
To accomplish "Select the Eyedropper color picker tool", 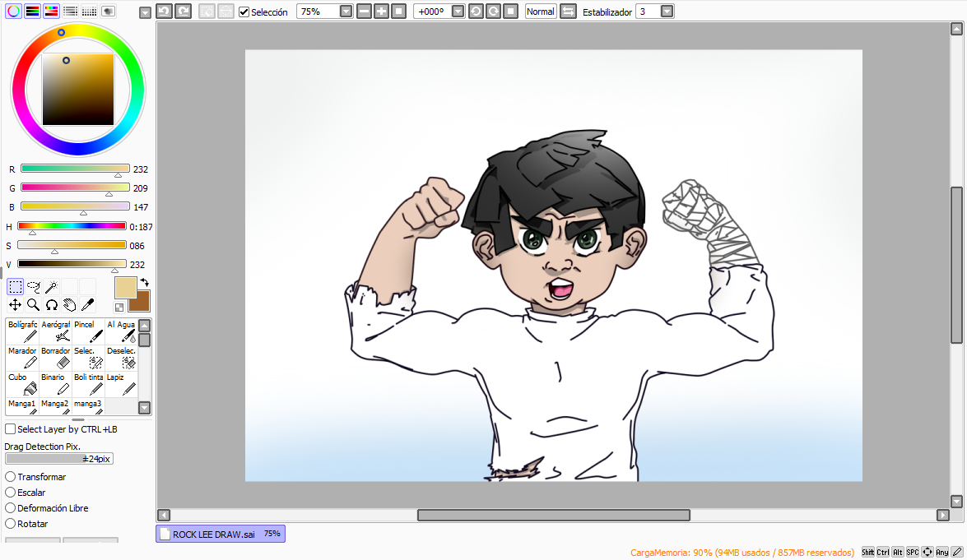I will (x=87, y=304).
